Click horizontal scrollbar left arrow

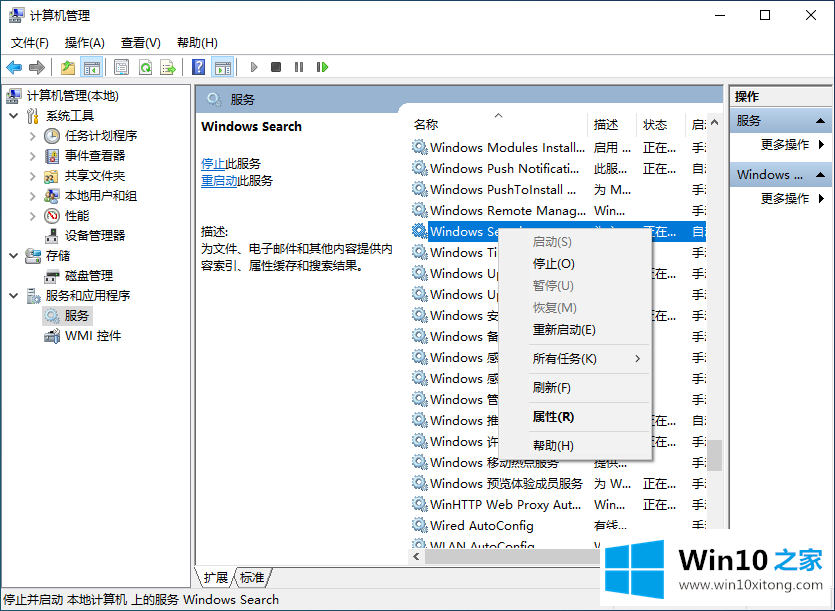416,557
